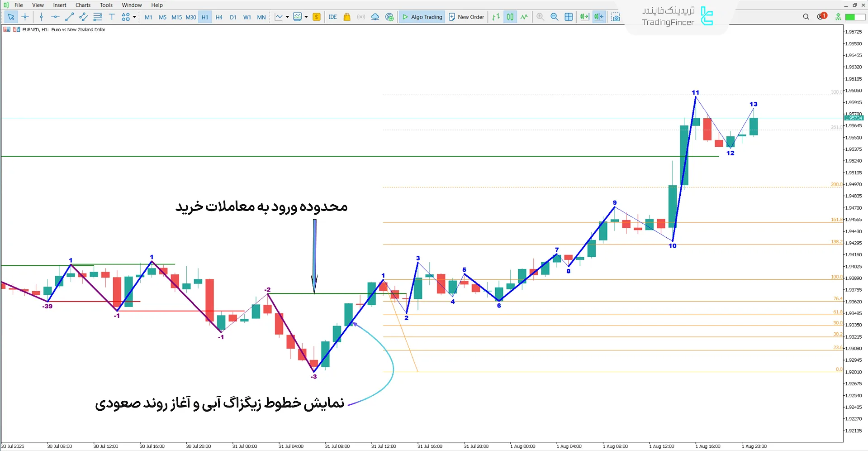Image resolution: width=868 pixels, height=451 pixels.
Task: Click the green account balance bar
Action: coord(853,16)
